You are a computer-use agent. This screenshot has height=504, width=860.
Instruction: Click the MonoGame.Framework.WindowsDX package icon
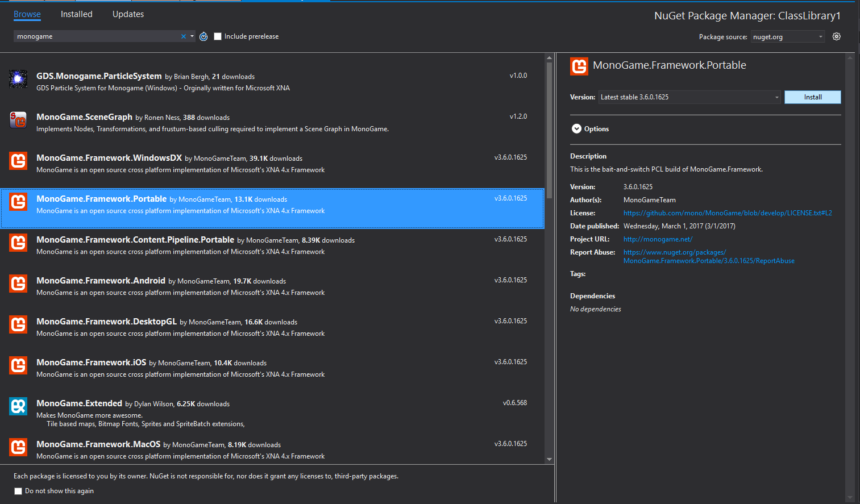point(18,161)
